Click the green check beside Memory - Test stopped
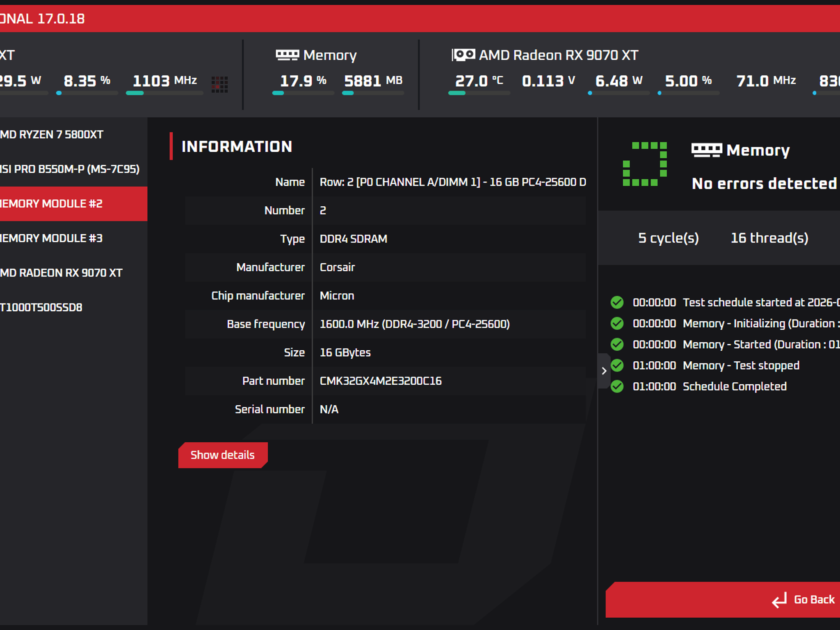The width and height of the screenshot is (840, 630). tap(617, 365)
